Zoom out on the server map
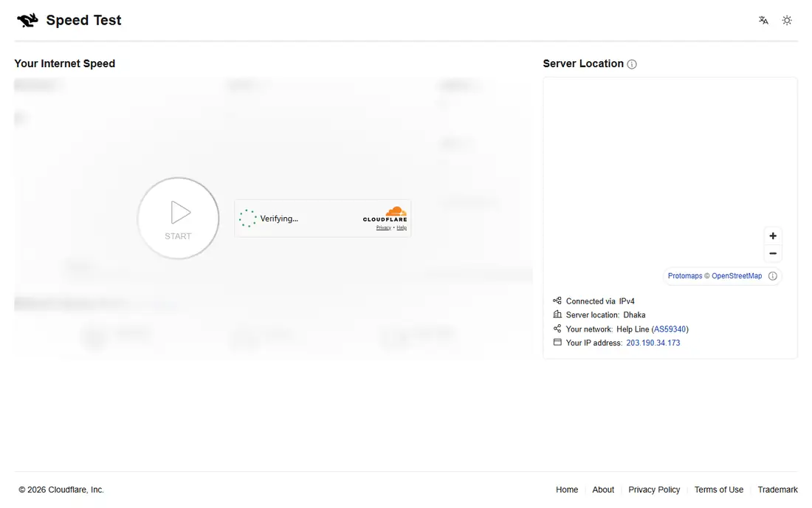This screenshot has width=812, height=508. [773, 253]
